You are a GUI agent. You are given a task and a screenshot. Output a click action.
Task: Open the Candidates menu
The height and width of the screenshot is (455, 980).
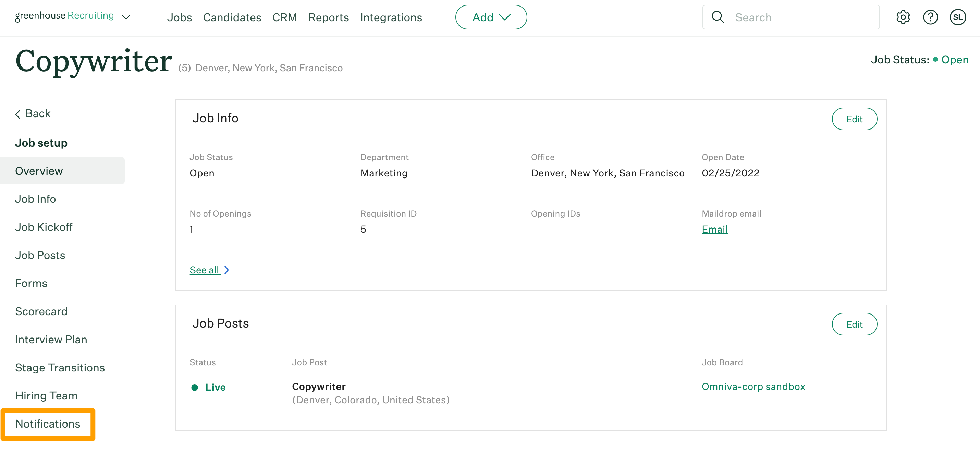tap(232, 17)
